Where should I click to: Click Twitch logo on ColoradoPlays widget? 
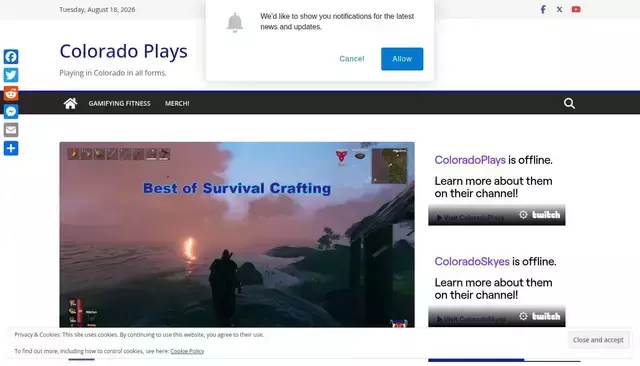pyautogui.click(x=546, y=215)
